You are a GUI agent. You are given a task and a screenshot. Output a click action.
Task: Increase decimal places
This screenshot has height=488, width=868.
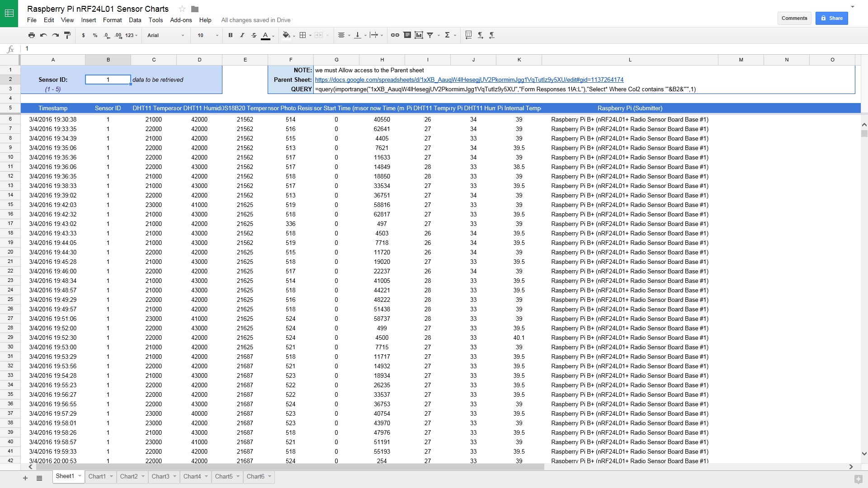tap(118, 35)
